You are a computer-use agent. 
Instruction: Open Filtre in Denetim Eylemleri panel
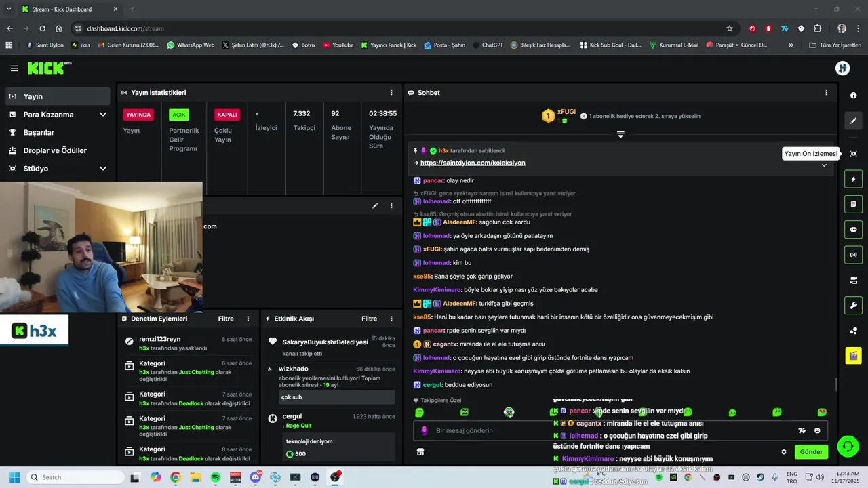point(226,319)
